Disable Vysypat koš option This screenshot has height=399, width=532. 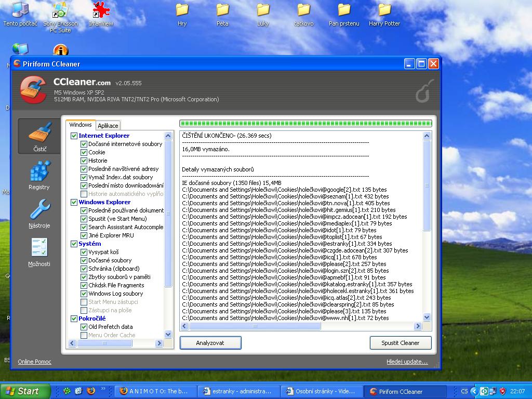tap(84, 252)
